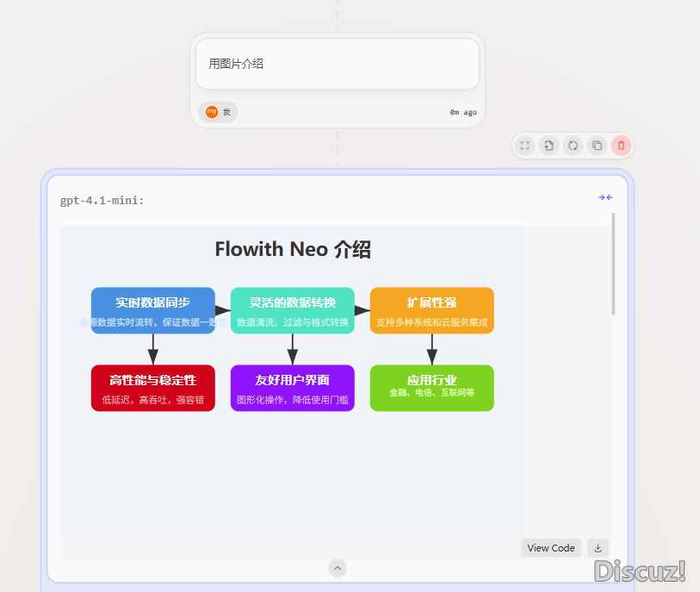Copy the response with the overlapping squares icon
Viewport: 700px width, 592px height.
[x=597, y=146]
